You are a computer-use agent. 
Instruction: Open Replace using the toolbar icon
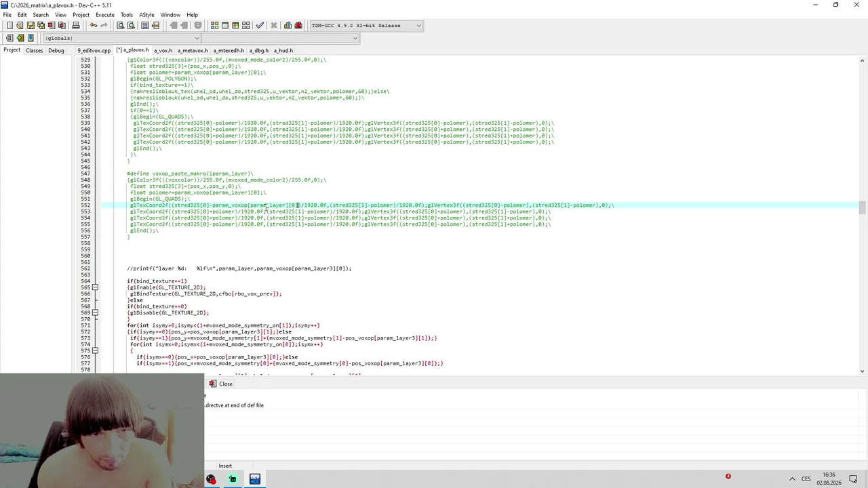[x=131, y=25]
